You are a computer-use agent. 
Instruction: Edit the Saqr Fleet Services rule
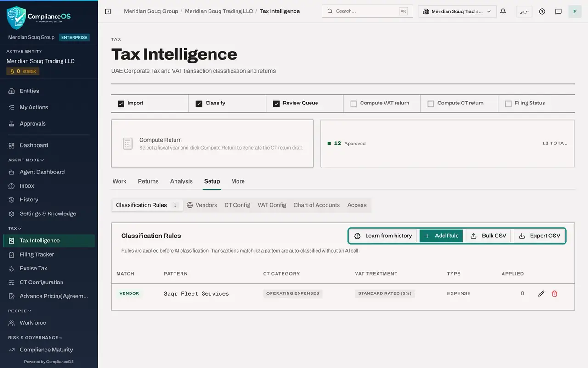tap(541, 293)
